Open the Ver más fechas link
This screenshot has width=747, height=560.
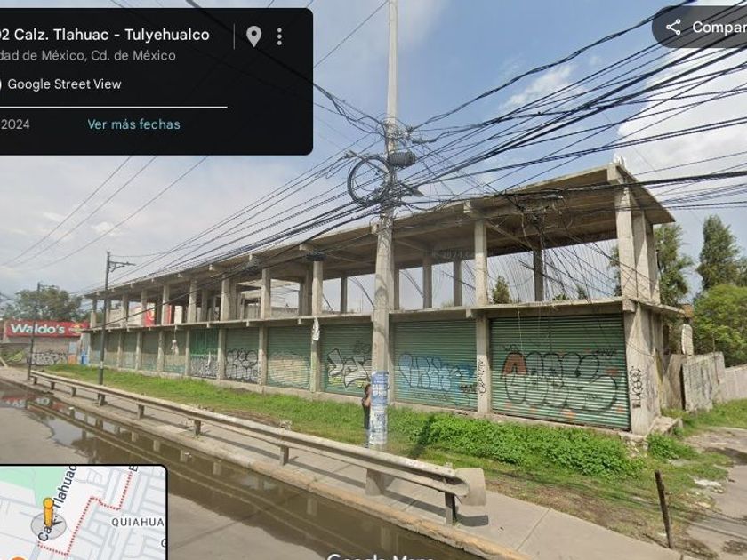pos(134,124)
